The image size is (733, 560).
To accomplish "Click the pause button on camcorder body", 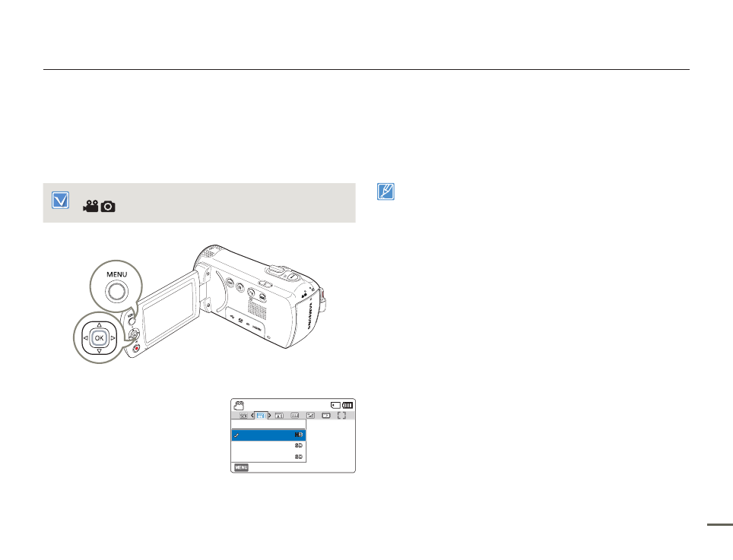I will [x=240, y=288].
